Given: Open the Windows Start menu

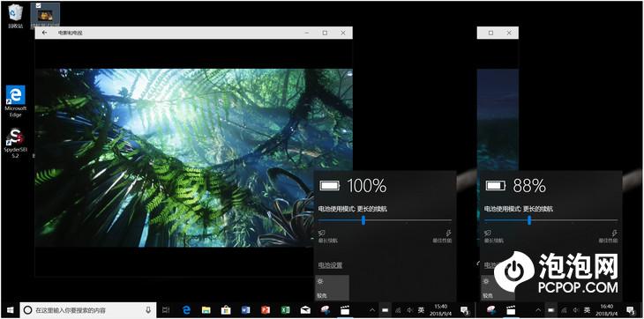Looking at the screenshot, I should click(x=10, y=310).
